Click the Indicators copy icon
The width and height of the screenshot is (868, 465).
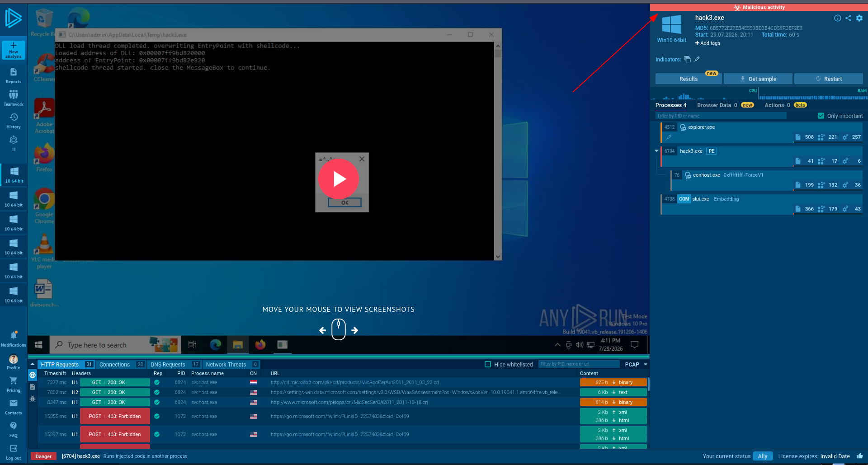pos(688,59)
